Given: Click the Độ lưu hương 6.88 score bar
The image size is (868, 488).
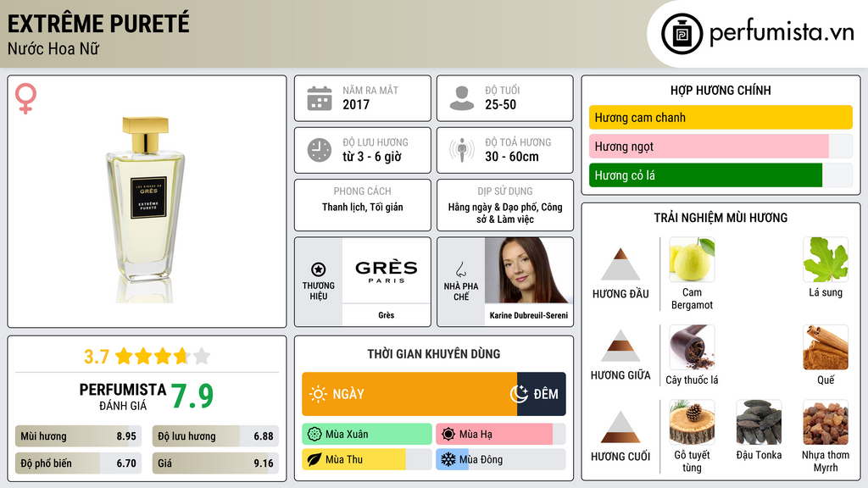Looking at the screenshot, I should (x=215, y=436).
